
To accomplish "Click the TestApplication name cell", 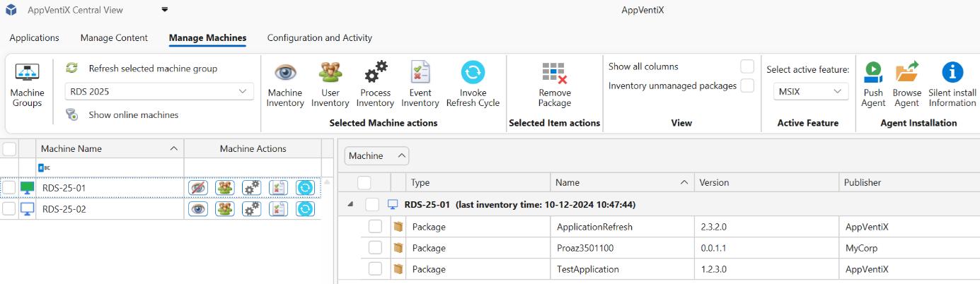I will pos(621,269).
